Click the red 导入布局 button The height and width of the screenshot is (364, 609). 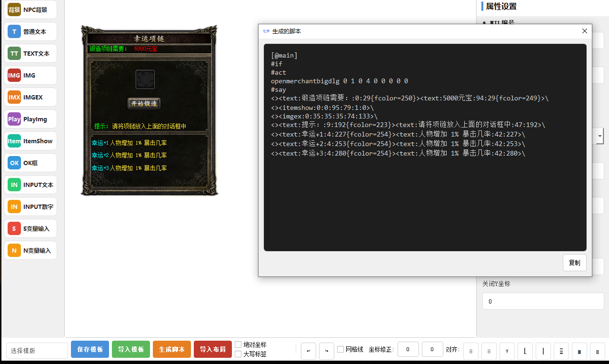coord(212,349)
